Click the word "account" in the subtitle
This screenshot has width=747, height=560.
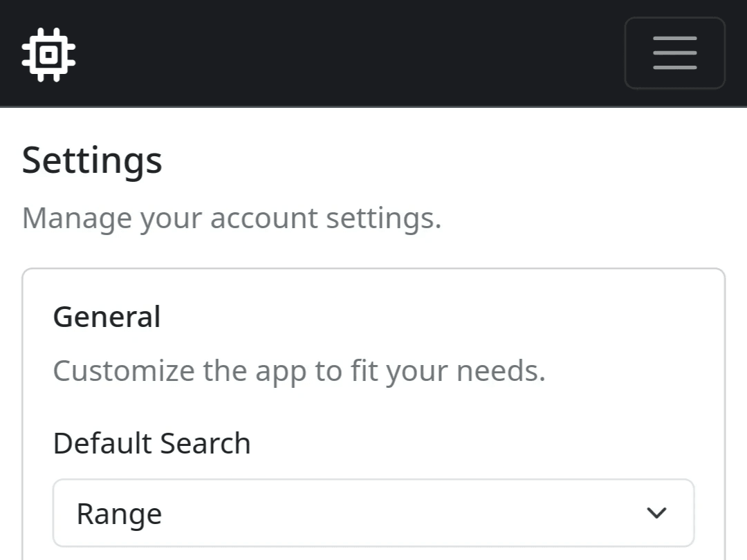(264, 218)
